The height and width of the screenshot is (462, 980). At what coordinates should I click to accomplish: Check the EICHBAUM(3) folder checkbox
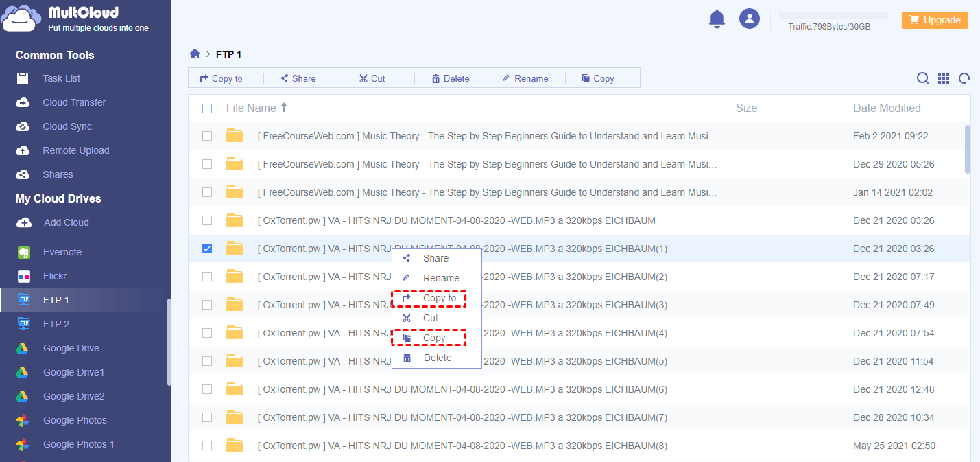[207, 305]
